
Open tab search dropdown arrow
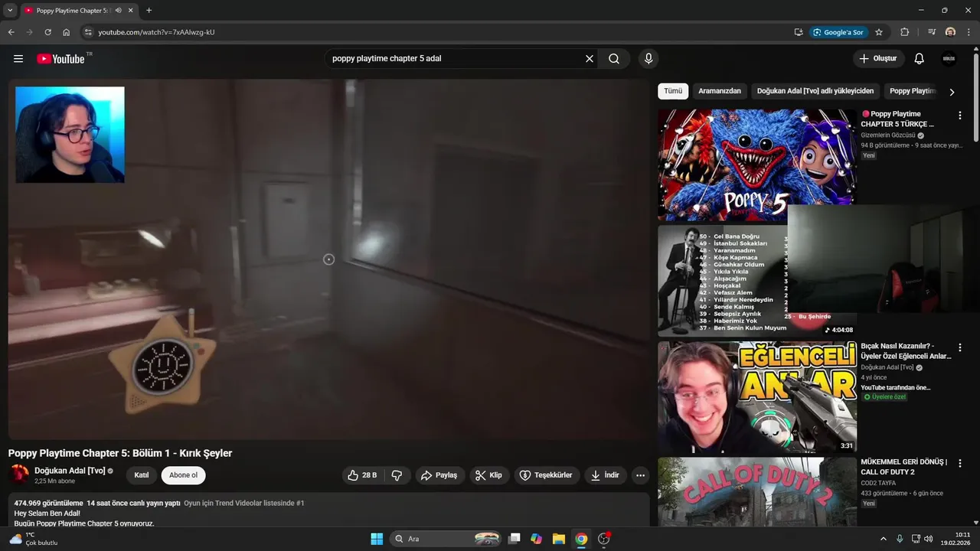tap(10, 11)
